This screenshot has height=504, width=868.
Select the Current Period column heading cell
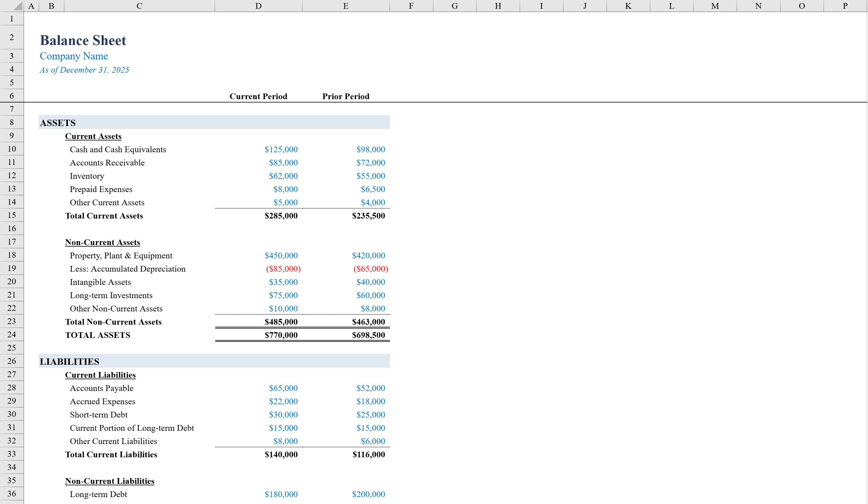[258, 96]
